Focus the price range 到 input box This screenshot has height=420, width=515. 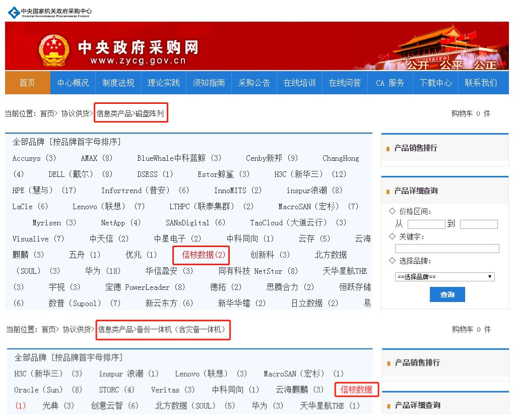pos(479,224)
